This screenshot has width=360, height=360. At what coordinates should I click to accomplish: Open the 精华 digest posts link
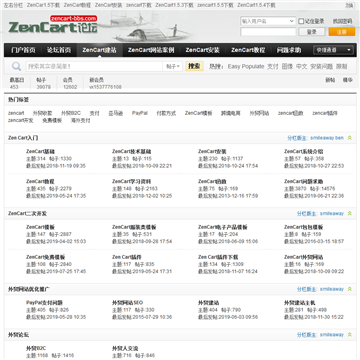348,80
